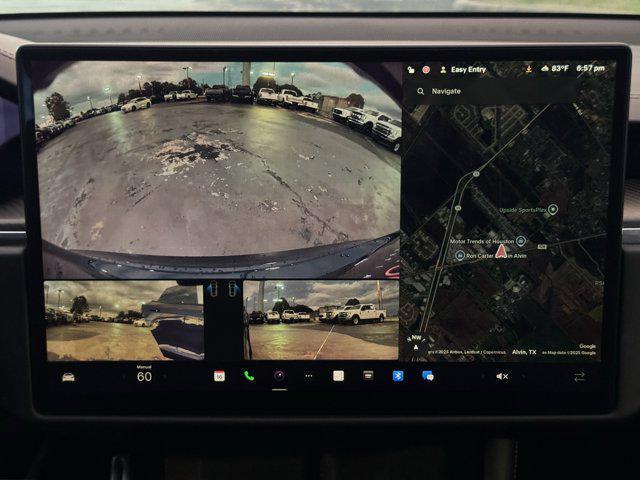Screen dimensions: 640x480
Task: Open vehicle controls via the car icon
Action: click(68, 377)
